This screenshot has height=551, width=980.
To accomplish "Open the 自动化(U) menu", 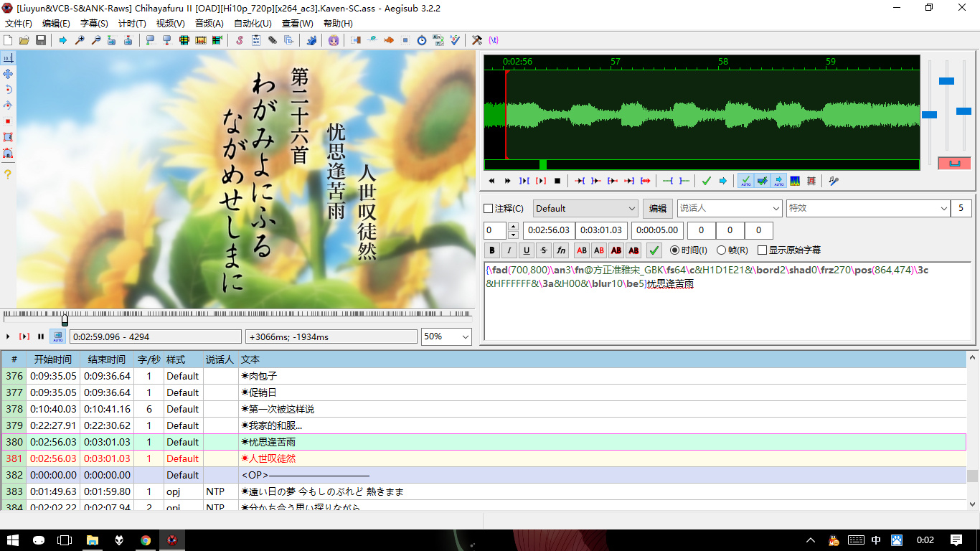I will click(x=253, y=23).
